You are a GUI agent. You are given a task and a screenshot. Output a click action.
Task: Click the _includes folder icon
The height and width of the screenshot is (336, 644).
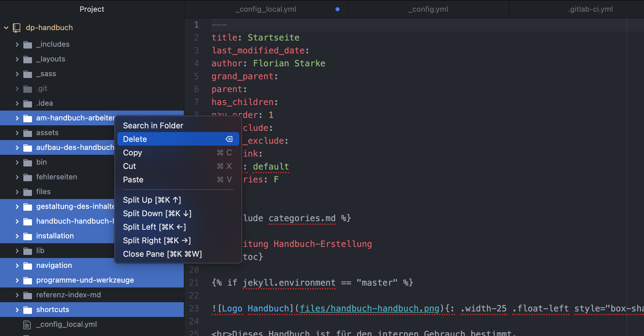coord(28,45)
